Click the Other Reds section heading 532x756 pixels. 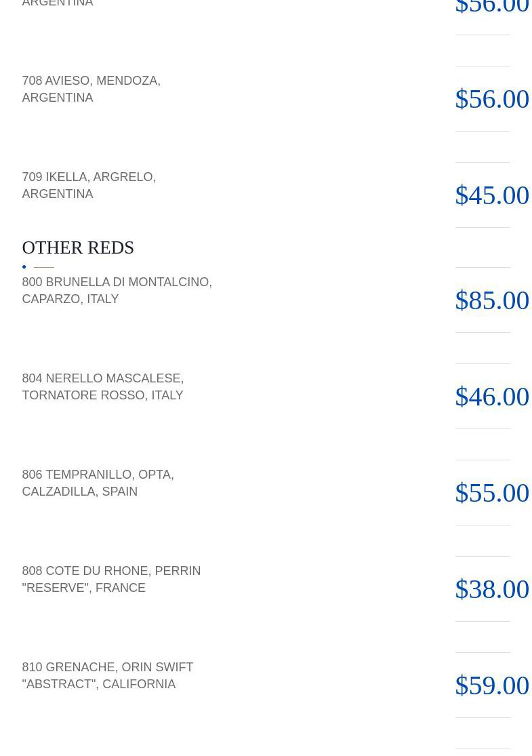tap(78, 247)
